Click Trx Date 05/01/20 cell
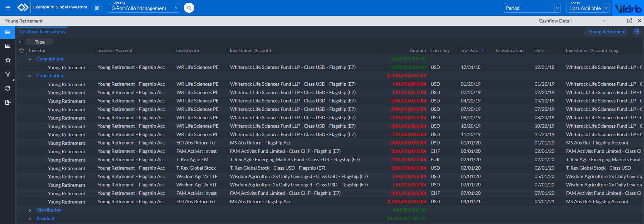Image resolution: width=644 pixels, height=224 pixels. point(471,176)
